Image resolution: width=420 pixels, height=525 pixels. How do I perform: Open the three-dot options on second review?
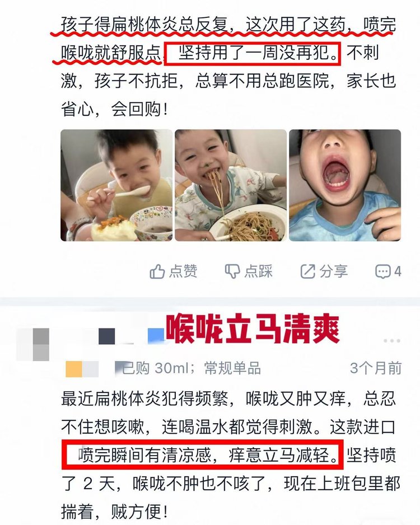coord(392,340)
